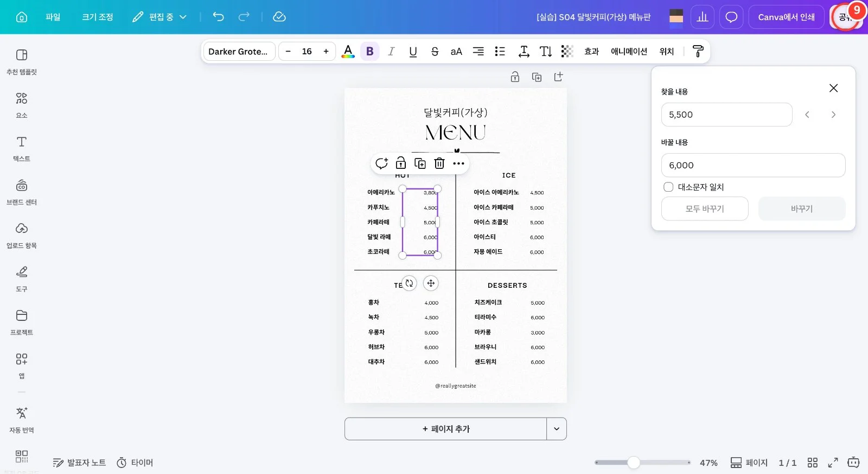Adjust the zoom slider handle
Image resolution: width=868 pixels, height=474 pixels.
click(634, 463)
